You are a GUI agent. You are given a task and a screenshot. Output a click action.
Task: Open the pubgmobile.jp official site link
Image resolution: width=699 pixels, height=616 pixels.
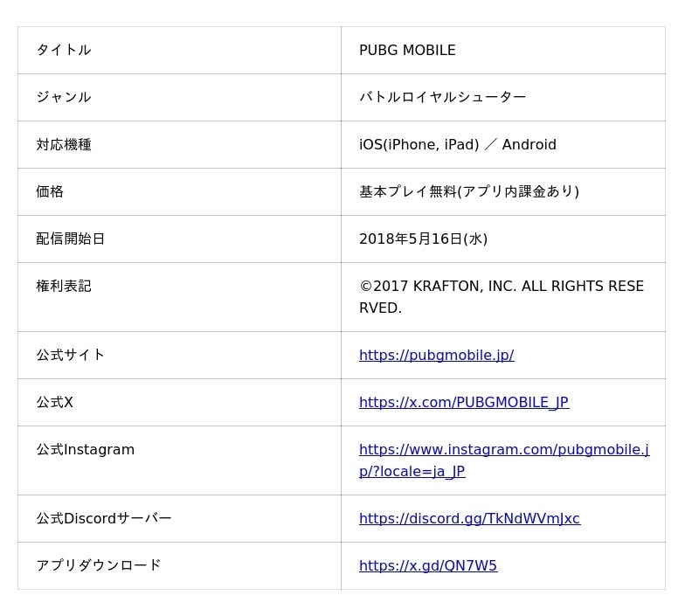[436, 355]
